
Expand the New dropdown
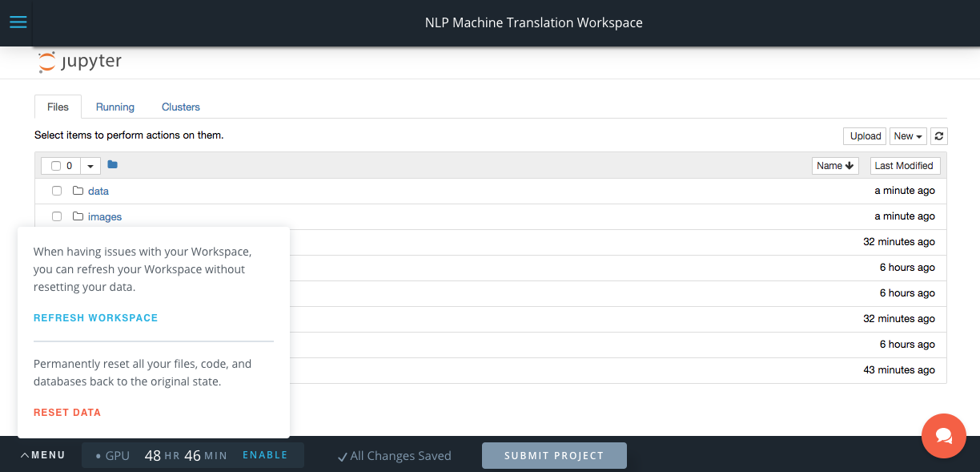pos(908,136)
